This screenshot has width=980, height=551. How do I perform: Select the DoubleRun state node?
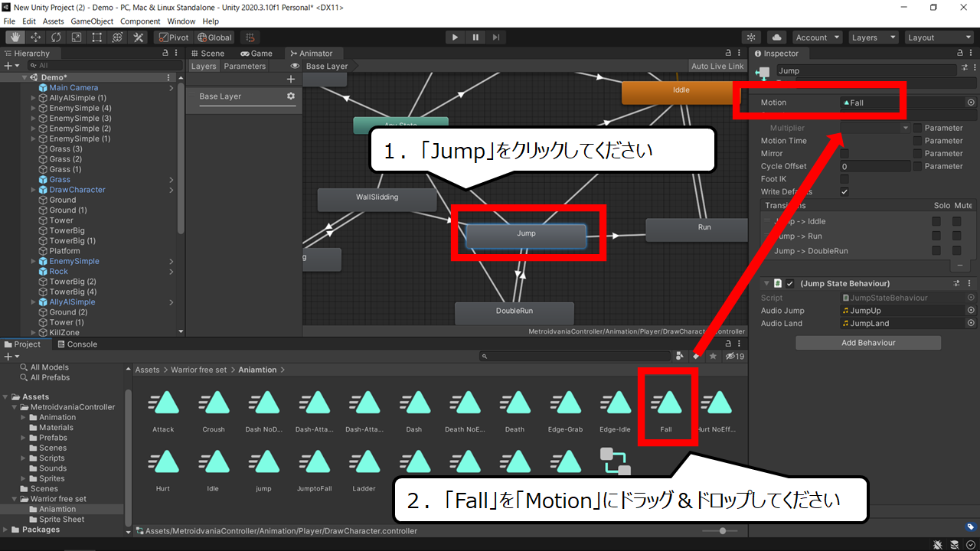click(514, 312)
